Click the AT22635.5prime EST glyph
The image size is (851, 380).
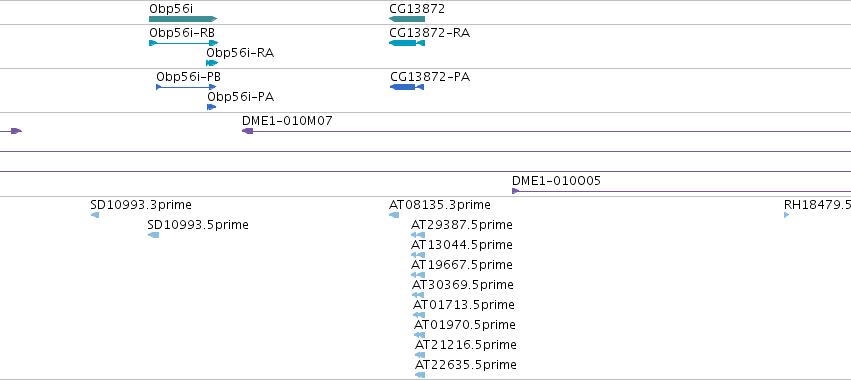(x=420, y=375)
